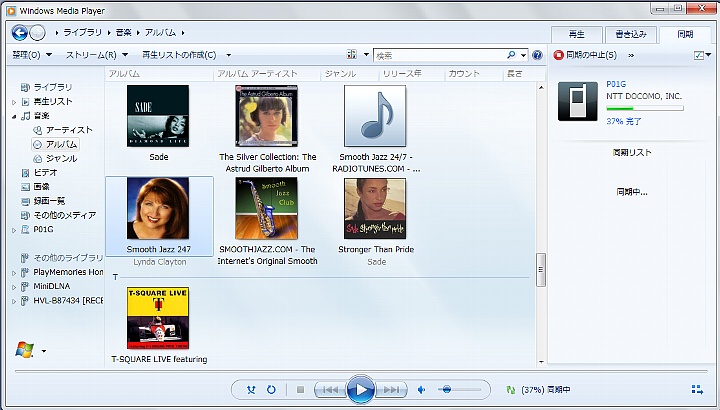The image size is (720, 410).
Task: Click the P01G device name link
Action: (616, 84)
